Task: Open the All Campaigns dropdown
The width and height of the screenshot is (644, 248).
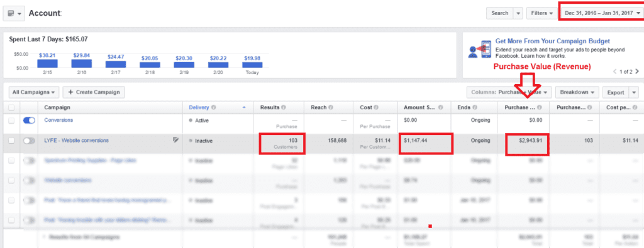Action: (x=34, y=92)
